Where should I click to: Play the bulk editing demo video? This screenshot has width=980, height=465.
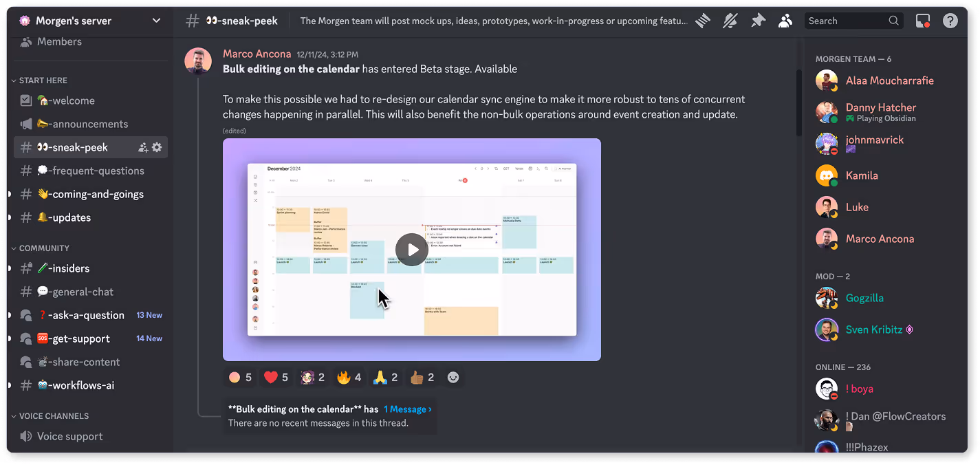click(411, 250)
